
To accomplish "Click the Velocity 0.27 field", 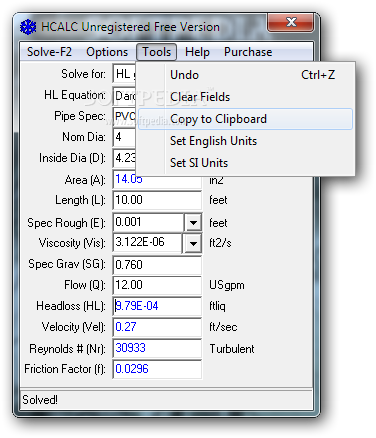I will [x=157, y=327].
